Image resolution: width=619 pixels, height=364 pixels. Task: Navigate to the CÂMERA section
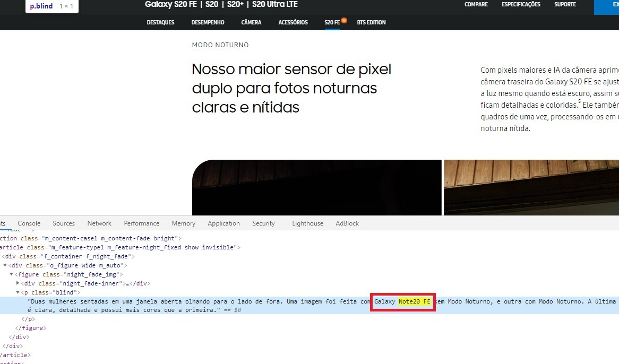click(251, 23)
